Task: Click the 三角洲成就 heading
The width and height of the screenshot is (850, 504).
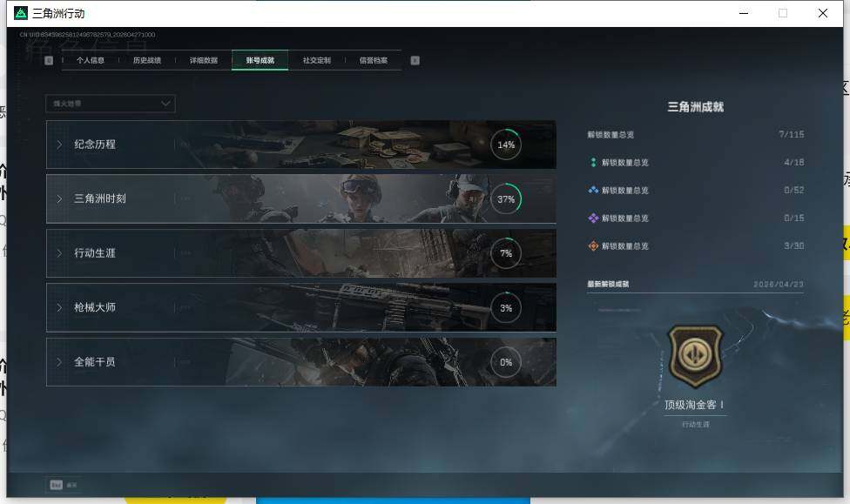Action: [x=696, y=107]
